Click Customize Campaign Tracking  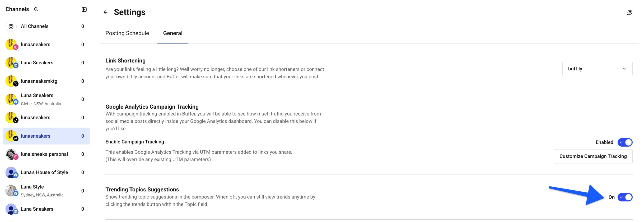click(x=593, y=156)
